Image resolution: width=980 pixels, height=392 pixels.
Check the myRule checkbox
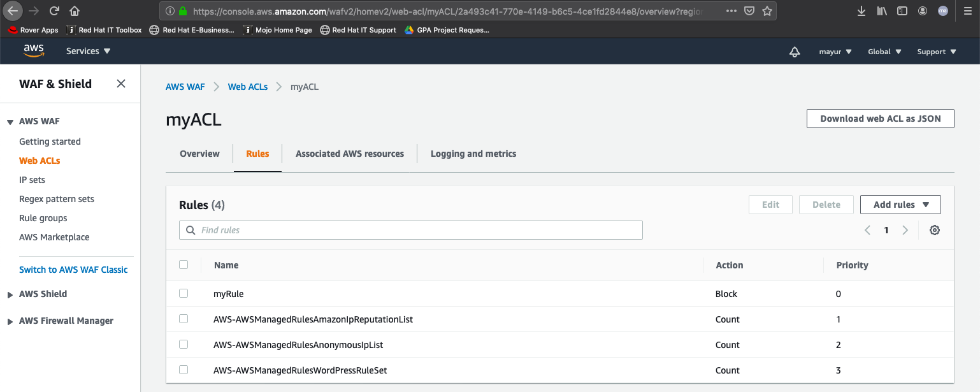click(184, 293)
